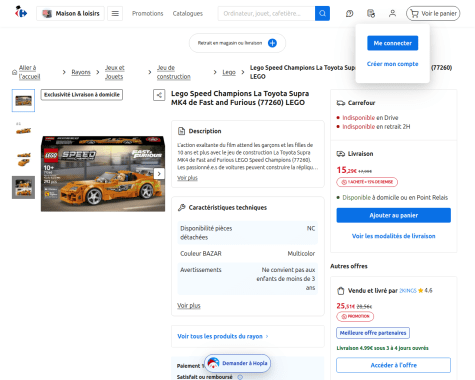475x380 pixels.
Task: Click the 25,51€ partner price
Action: click(x=346, y=306)
